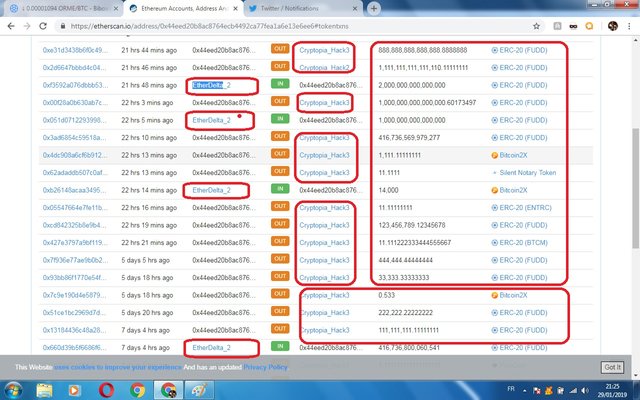640x400 pixels.
Task: Open the Cryptopia_Hack2 address link
Action: coord(324,68)
